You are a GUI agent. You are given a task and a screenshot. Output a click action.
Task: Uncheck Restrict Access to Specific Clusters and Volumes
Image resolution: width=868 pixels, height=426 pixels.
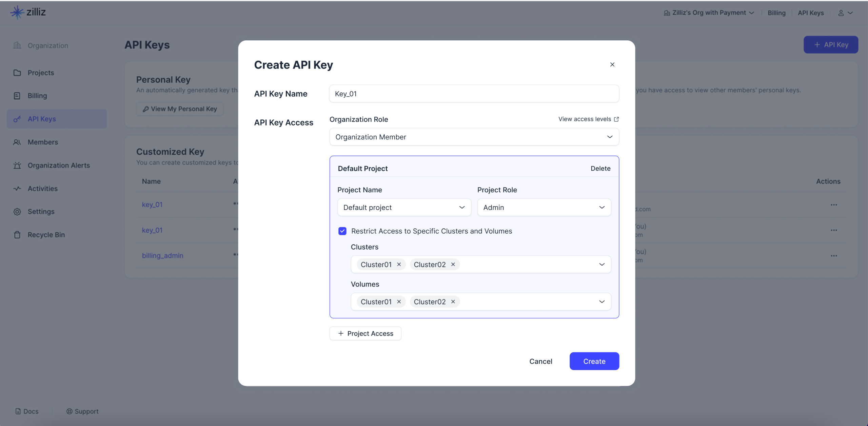click(342, 231)
